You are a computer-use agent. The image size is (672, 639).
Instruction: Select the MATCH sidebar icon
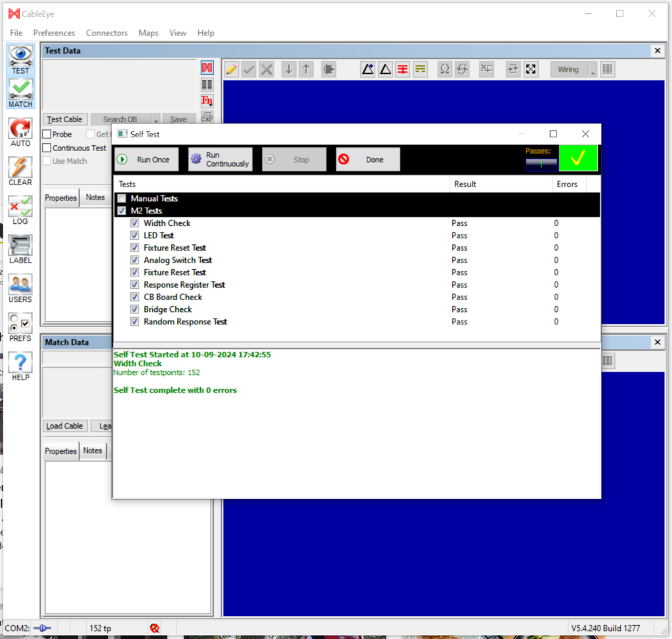pyautogui.click(x=20, y=93)
